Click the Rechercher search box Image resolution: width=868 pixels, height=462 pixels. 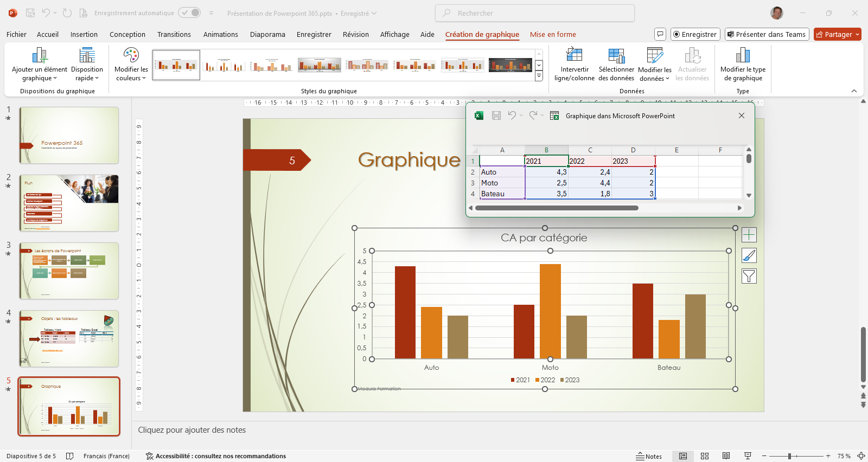coord(535,13)
